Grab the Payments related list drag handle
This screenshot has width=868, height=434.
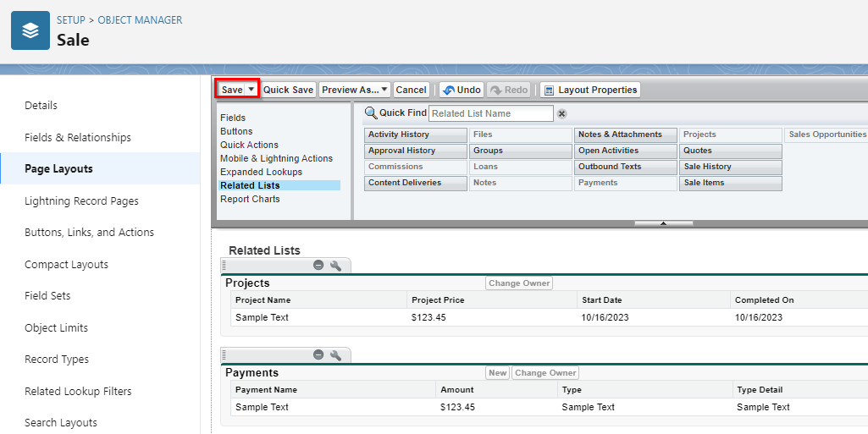click(224, 355)
